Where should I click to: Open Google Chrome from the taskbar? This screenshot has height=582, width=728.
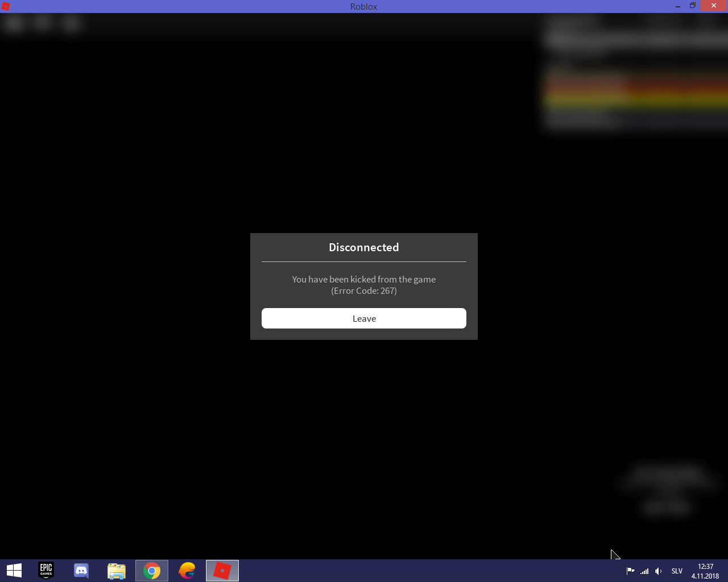tap(151, 571)
